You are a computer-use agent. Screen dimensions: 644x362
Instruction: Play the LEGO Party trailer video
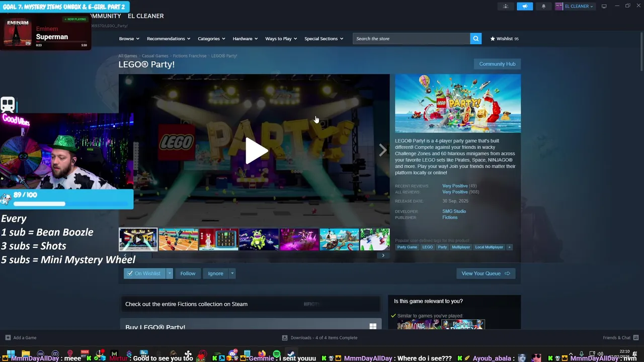[x=256, y=150]
